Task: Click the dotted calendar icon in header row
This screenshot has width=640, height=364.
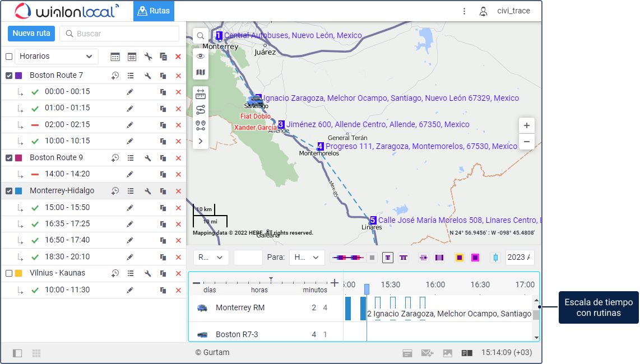Action: [115, 57]
